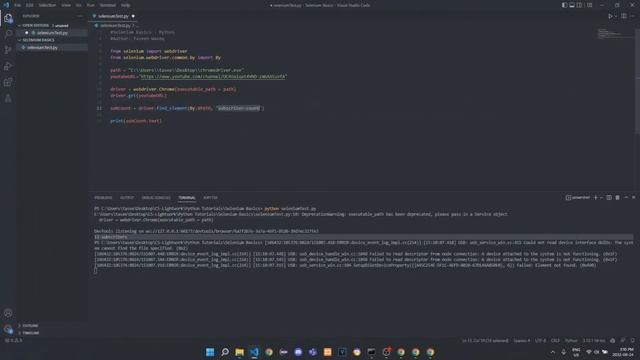
Task: Select seleniumTest.py under Open Editors
Action: 52,33
